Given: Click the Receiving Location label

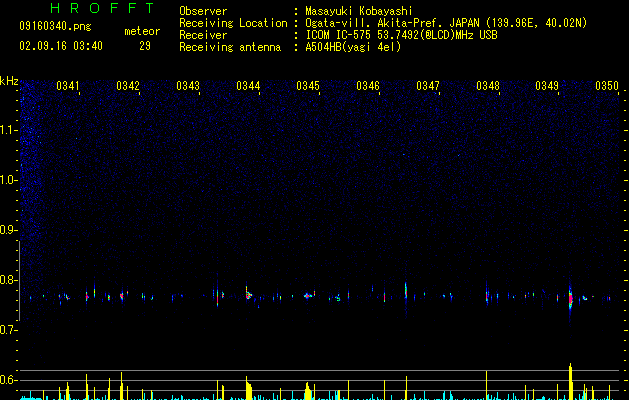Looking at the screenshot, I should tap(233, 23).
